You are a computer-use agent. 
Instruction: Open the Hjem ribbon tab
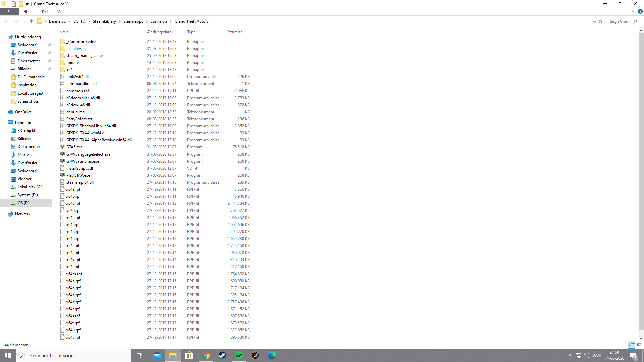point(28,12)
